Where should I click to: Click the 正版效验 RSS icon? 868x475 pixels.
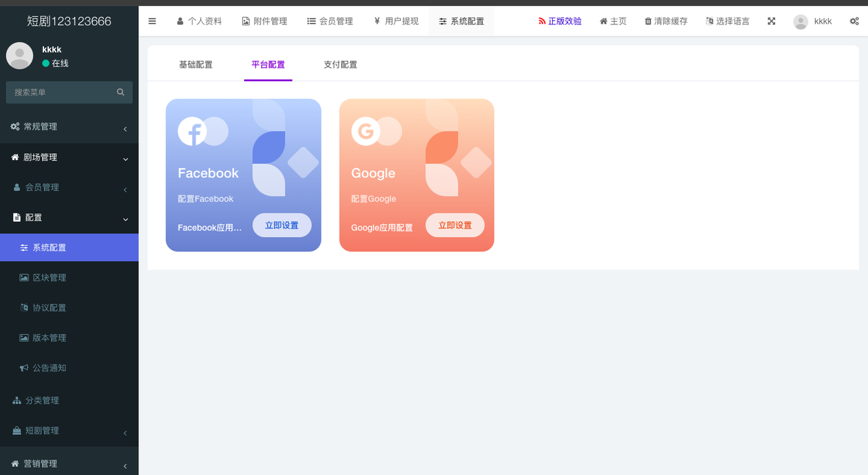click(542, 22)
